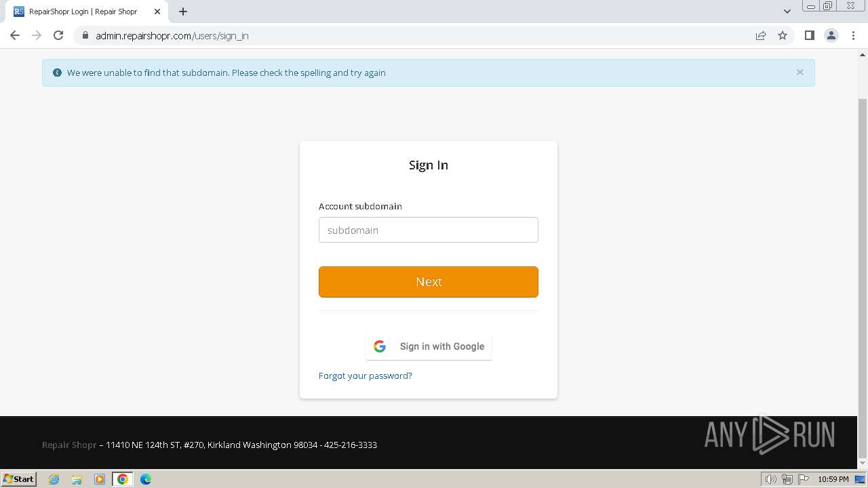Click the Account subdomain label

click(x=360, y=206)
